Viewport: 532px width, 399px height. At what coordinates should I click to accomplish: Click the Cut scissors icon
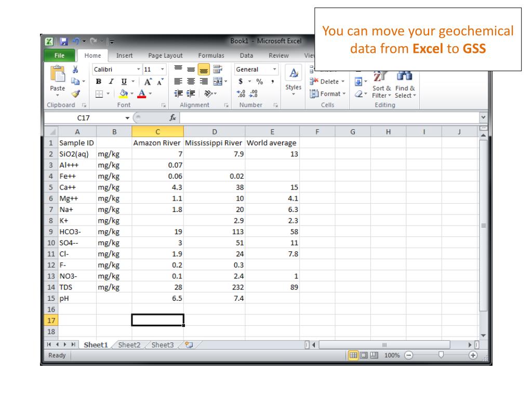tap(75, 70)
